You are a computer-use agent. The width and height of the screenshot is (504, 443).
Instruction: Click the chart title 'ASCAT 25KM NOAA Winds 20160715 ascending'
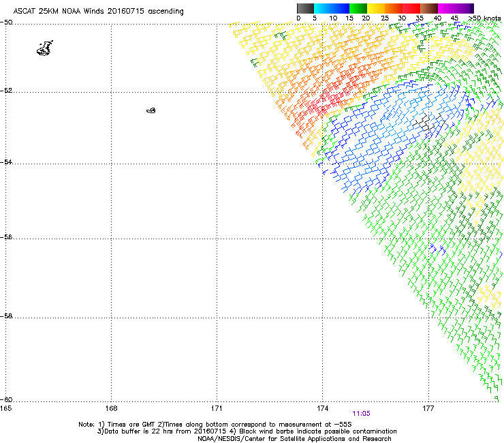coord(98,12)
